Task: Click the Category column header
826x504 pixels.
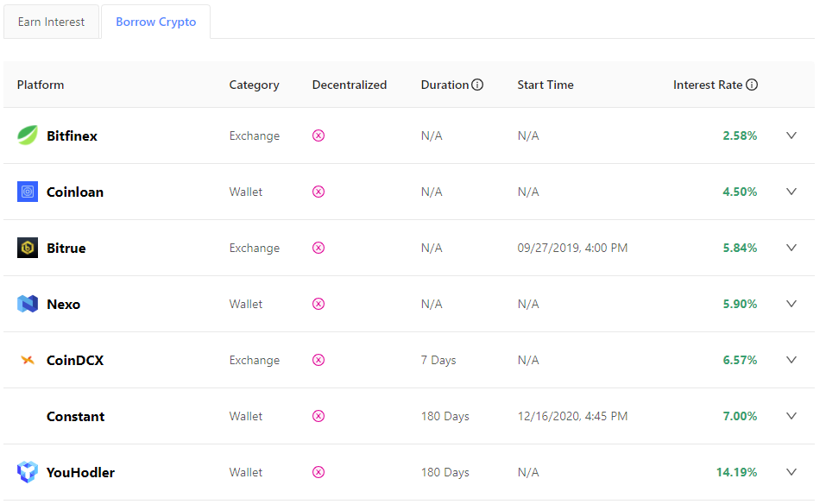Action: coord(254,85)
